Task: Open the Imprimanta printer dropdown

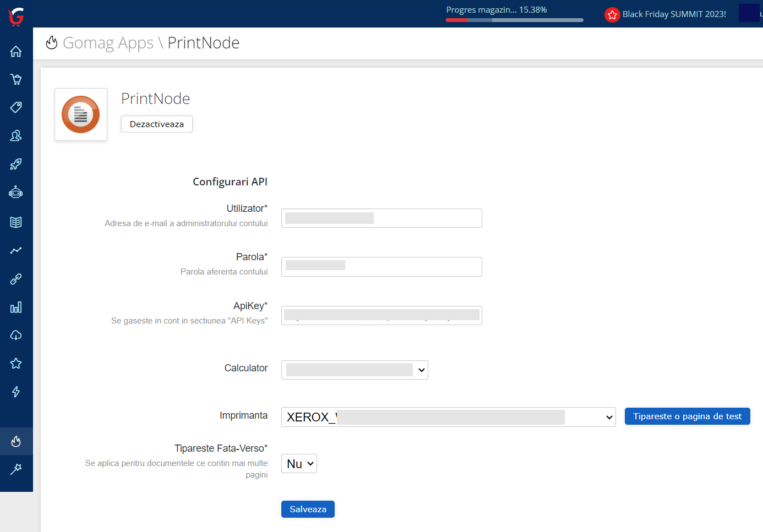Action: (448, 417)
